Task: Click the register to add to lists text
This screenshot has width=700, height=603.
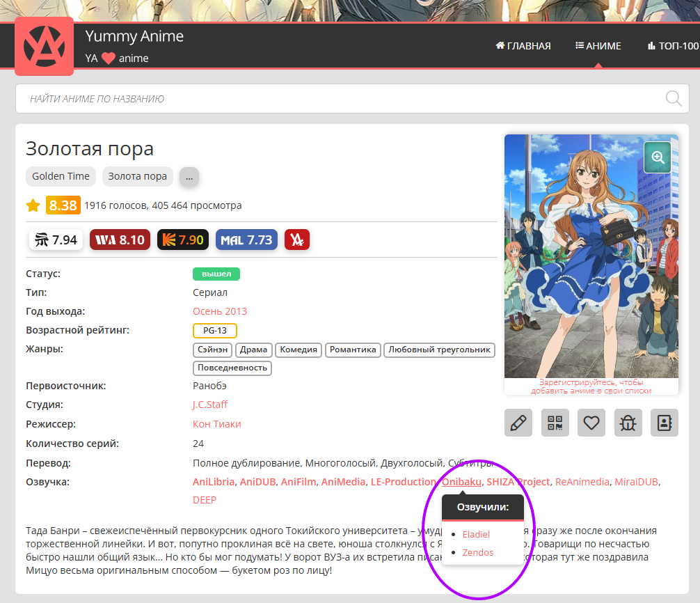Action: tap(591, 386)
